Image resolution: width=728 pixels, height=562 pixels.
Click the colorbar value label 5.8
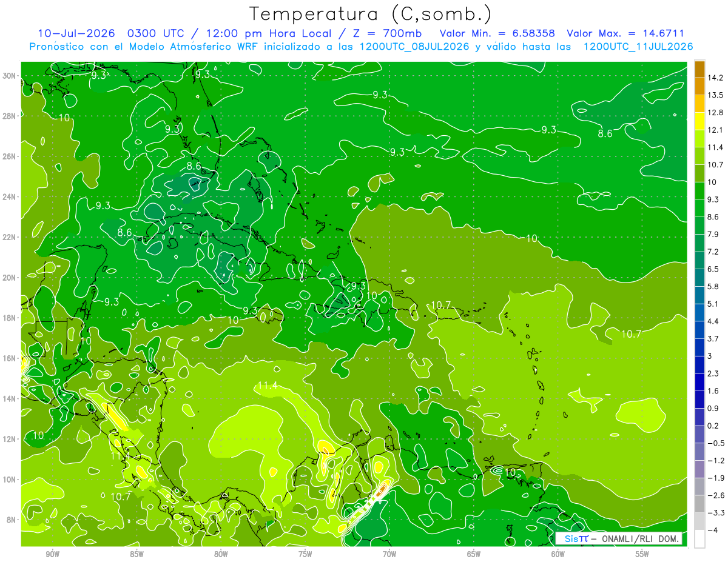[x=712, y=286]
